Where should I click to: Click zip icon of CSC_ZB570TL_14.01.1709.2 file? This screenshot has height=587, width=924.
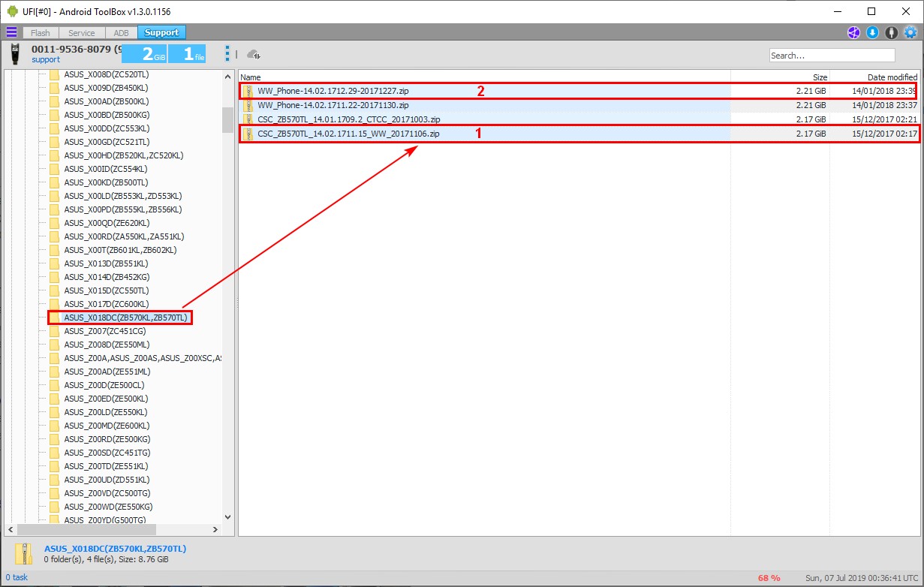pyautogui.click(x=248, y=119)
